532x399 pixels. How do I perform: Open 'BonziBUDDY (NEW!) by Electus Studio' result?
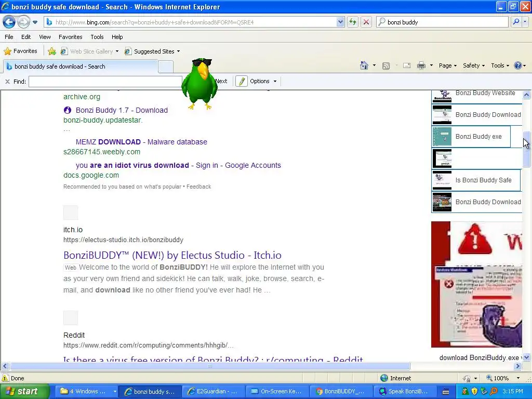(x=172, y=255)
